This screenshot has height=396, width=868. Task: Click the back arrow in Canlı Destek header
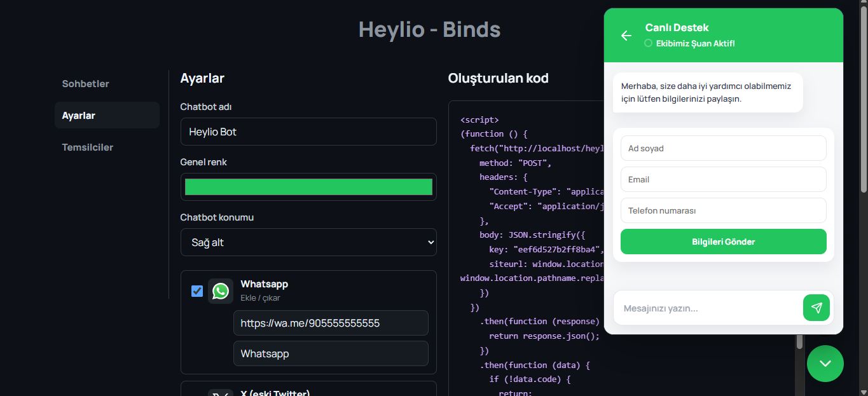coord(626,36)
